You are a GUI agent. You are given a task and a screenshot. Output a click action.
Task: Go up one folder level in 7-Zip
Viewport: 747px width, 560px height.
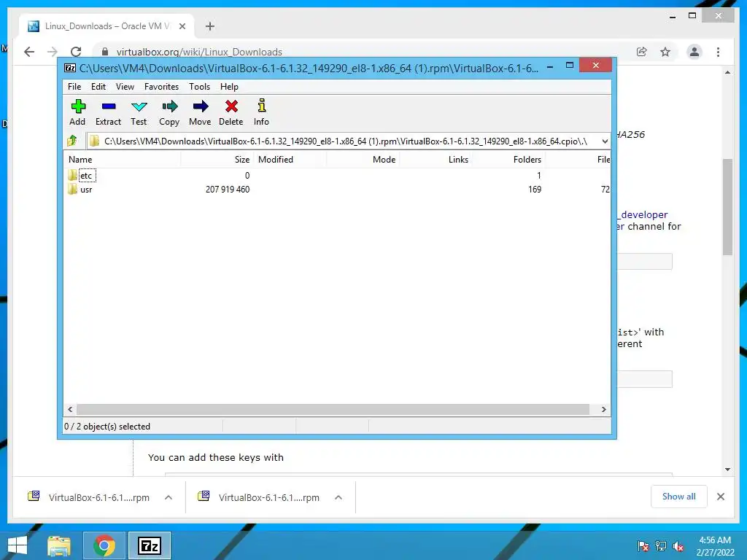[72, 141]
